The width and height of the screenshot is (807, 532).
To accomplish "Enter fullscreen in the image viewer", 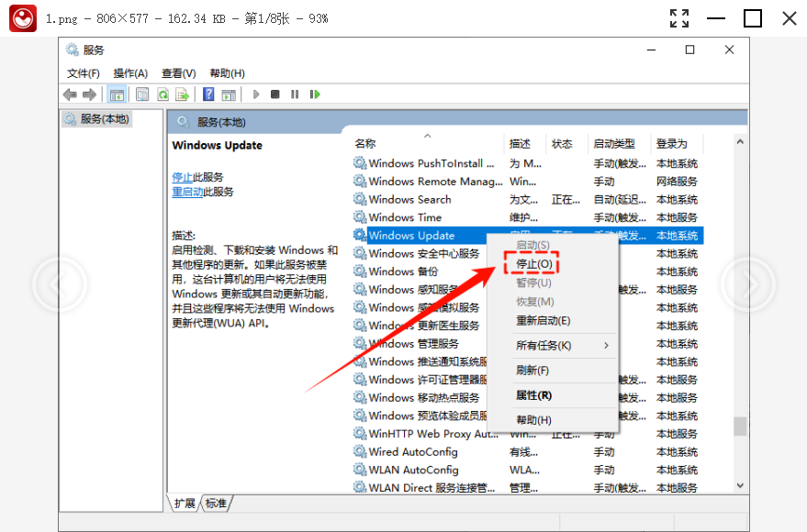I will pos(678,18).
